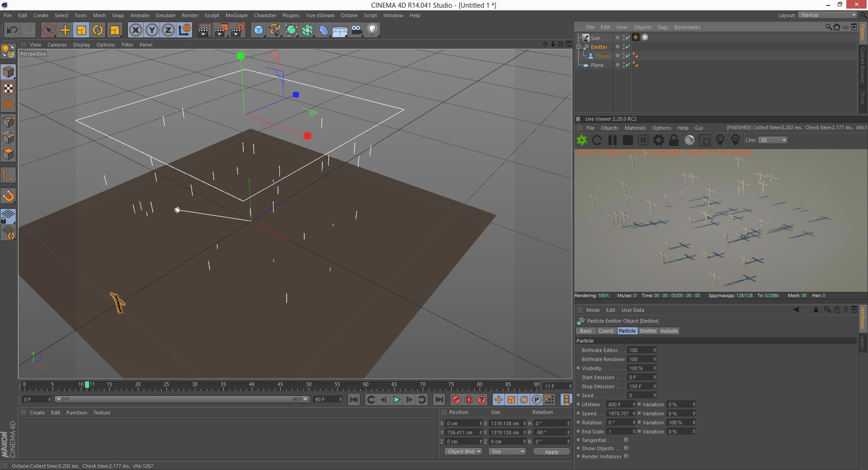Open the Materials menu in Live Viewer

pyautogui.click(x=635, y=128)
